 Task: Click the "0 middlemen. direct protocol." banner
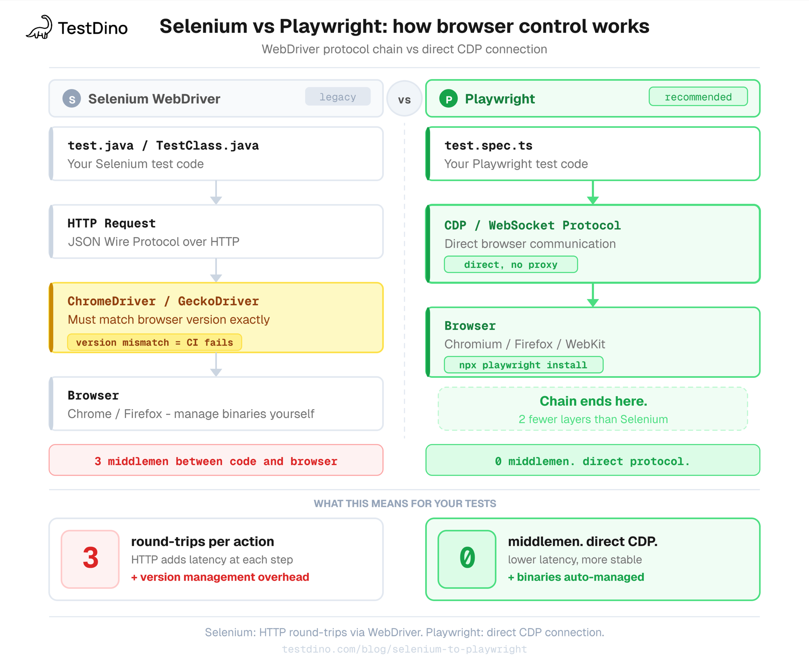tap(593, 461)
